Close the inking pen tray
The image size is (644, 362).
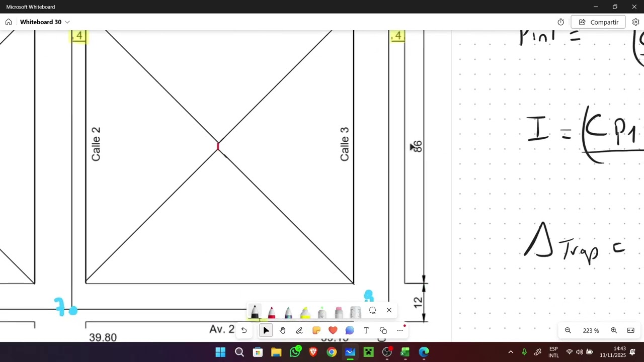[x=389, y=310]
